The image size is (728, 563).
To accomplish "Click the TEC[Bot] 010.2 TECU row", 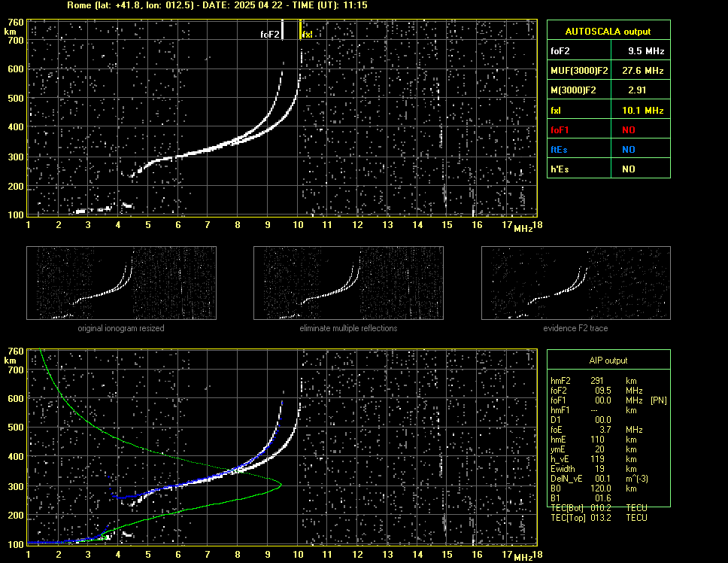I will pos(599,508).
